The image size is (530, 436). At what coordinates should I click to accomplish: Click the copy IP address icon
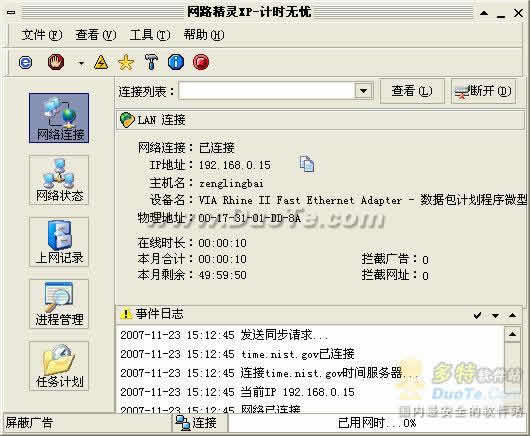click(x=307, y=164)
